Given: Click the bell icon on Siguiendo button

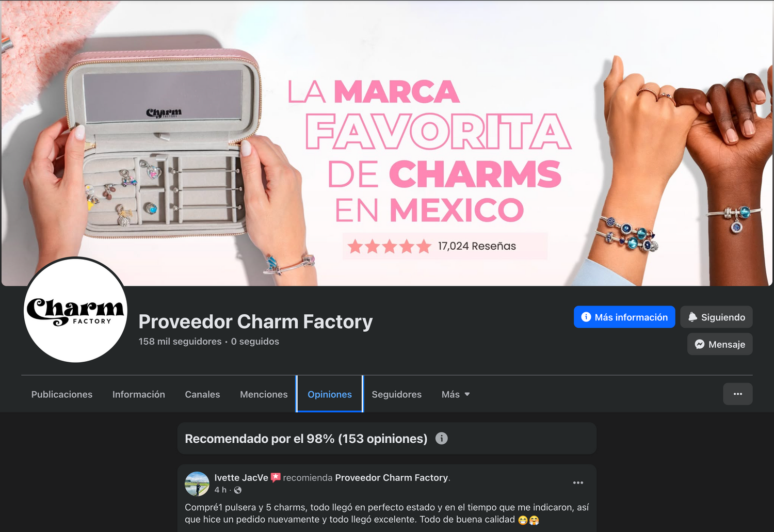Looking at the screenshot, I should (x=692, y=317).
